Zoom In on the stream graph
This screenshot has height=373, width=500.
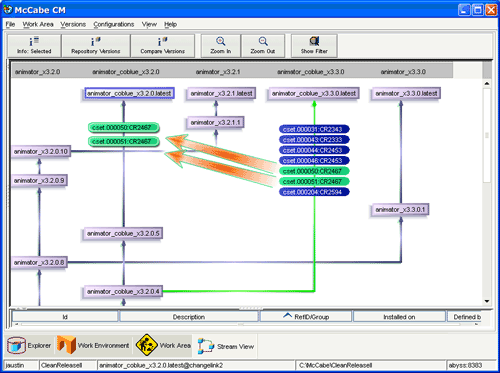(220, 46)
